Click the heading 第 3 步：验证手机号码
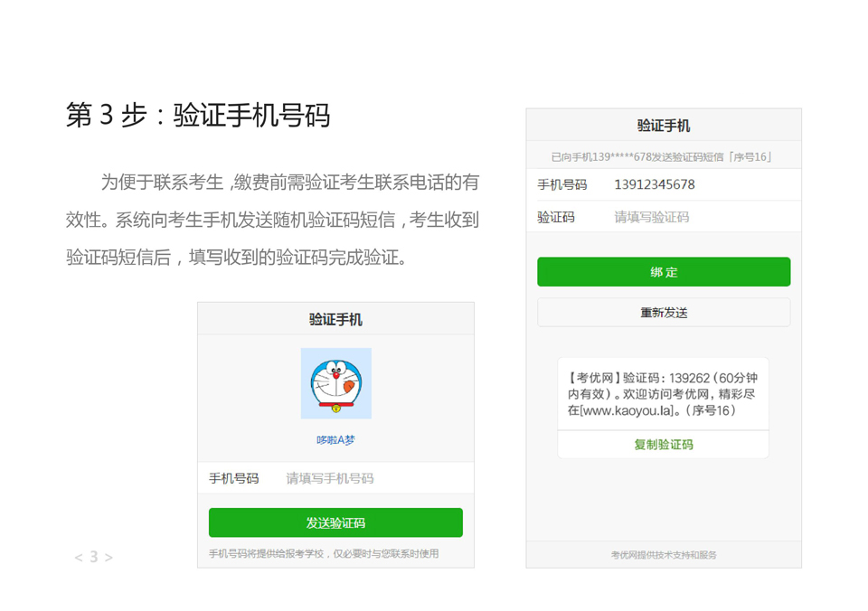 click(x=198, y=115)
